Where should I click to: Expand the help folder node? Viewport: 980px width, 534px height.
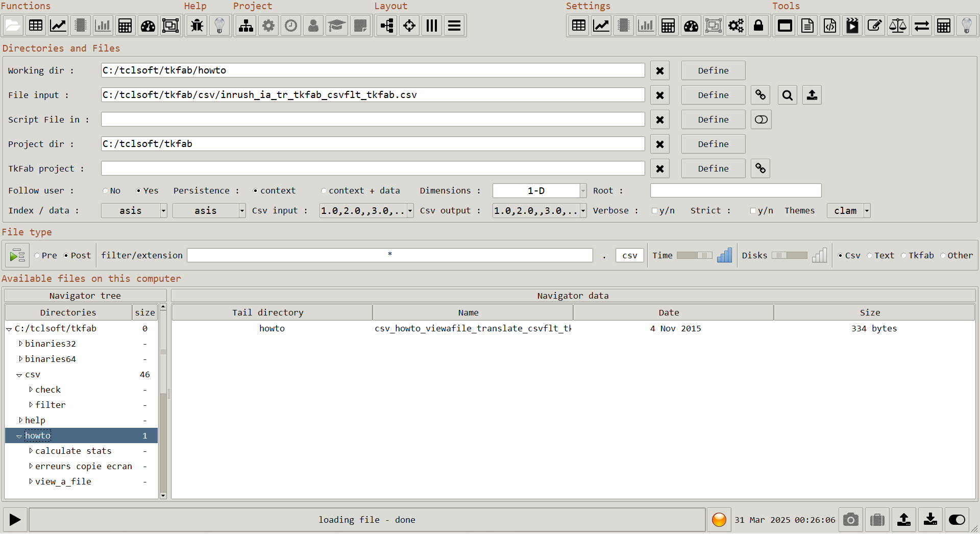click(20, 420)
